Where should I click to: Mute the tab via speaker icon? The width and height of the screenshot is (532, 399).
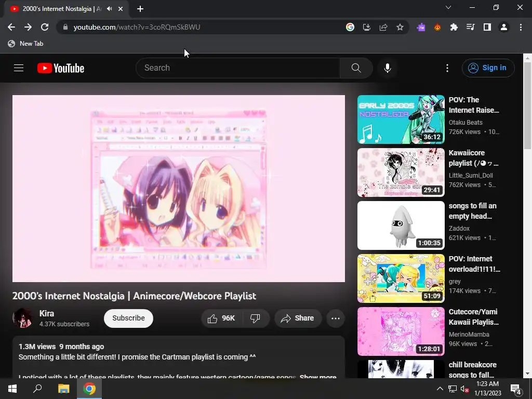point(109,9)
